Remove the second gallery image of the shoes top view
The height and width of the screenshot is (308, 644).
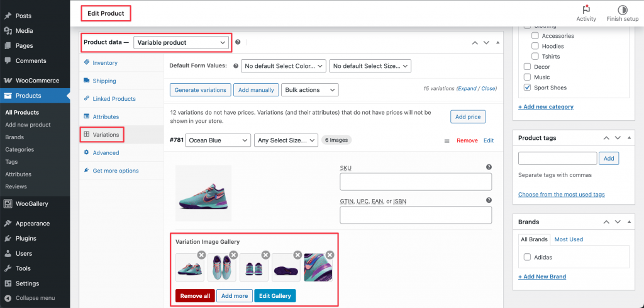pyautogui.click(x=233, y=255)
